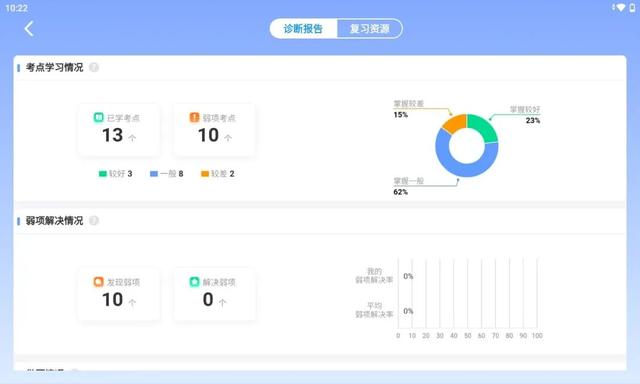Switch to the 诊断报告 tab
Image resolution: width=640 pixels, height=384 pixels.
[x=303, y=29]
